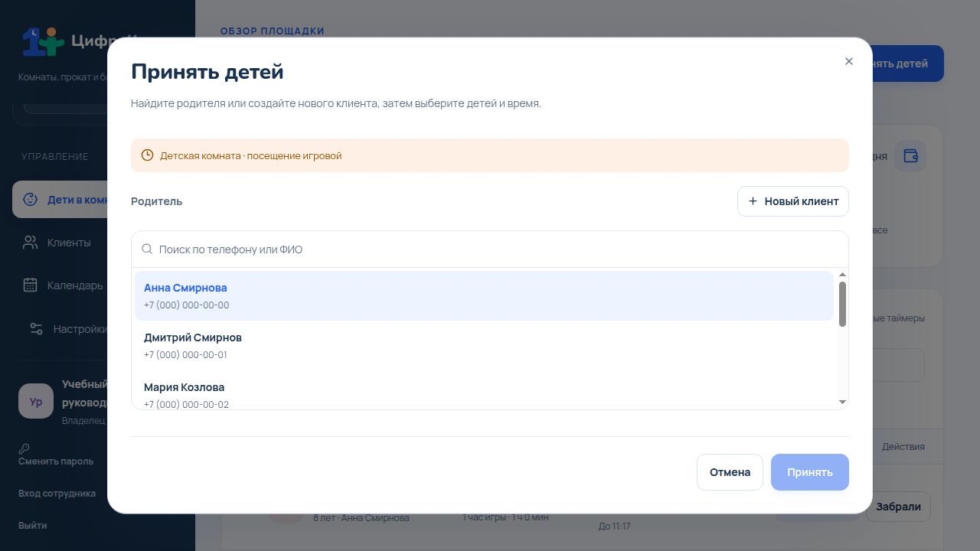Open Календарь in the sidebar
This screenshot has height=551, width=980.
[x=60, y=285]
